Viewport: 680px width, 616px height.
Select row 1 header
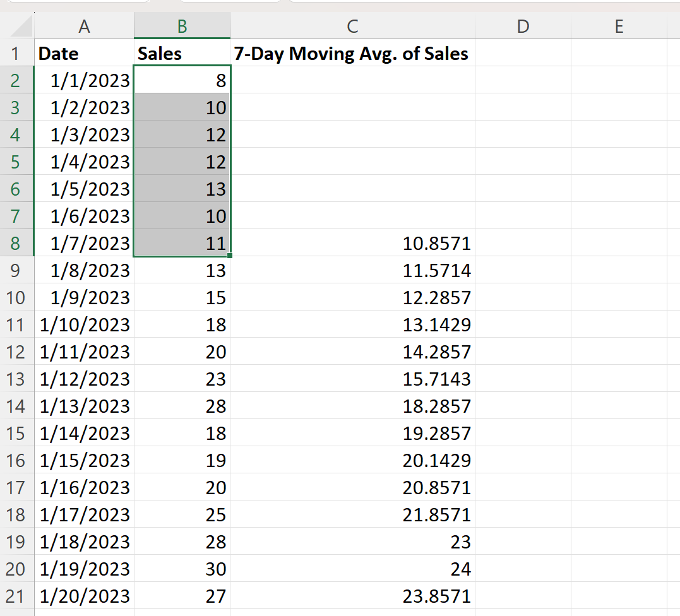click(16, 53)
